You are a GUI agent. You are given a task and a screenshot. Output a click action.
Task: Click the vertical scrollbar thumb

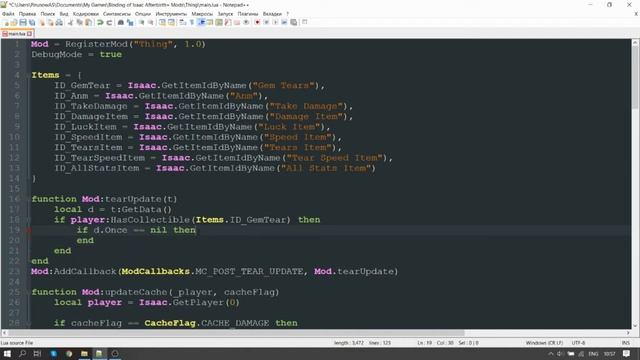pyautogui.click(x=635, y=78)
